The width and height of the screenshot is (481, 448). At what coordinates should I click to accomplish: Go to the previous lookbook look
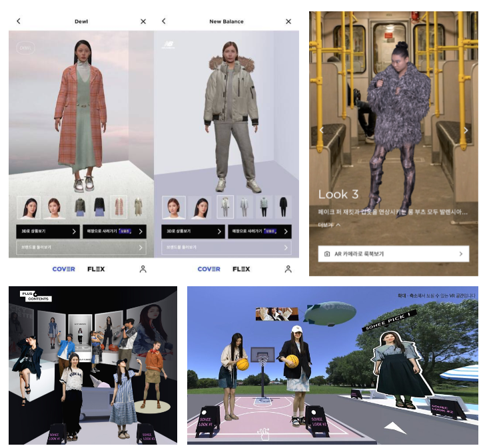click(322, 130)
